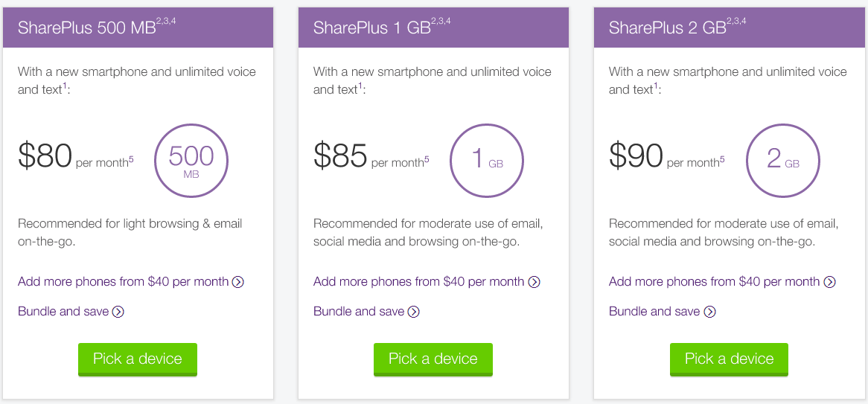Image resolution: width=868 pixels, height=404 pixels.
Task: Select the 2 GB data circle badge
Action: pyautogui.click(x=782, y=161)
